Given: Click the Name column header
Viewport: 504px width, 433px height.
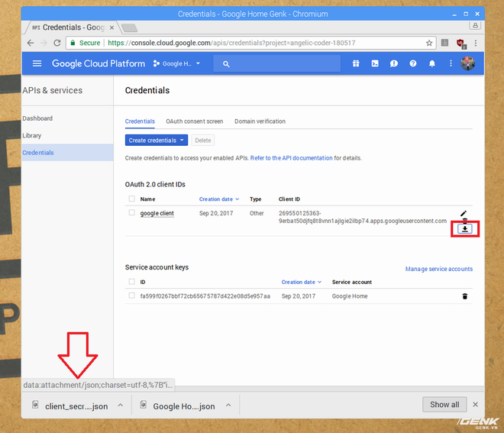Looking at the screenshot, I should 147,199.
